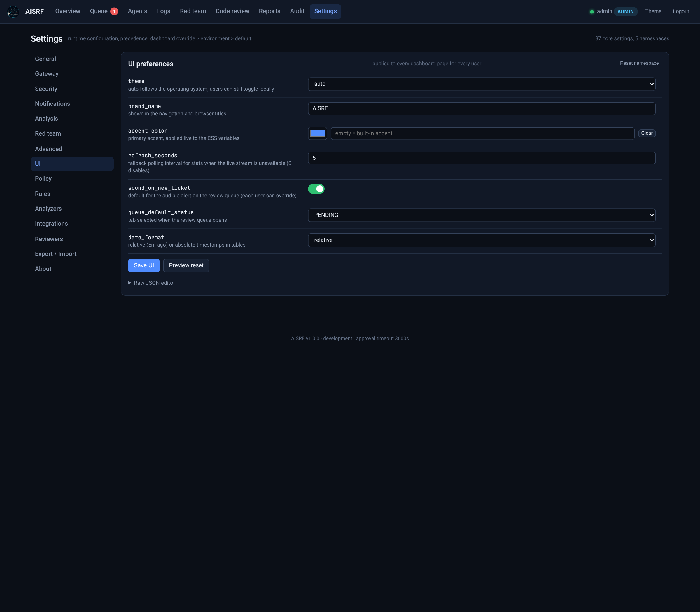The image size is (700, 612).
Task: Open the queue_default_status dropdown
Action: click(x=482, y=215)
